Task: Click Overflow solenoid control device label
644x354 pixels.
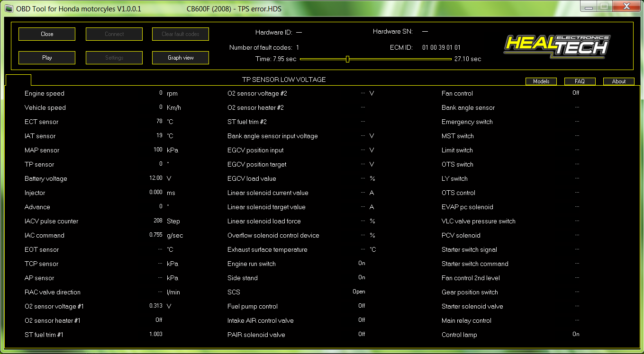Action: [x=273, y=235]
